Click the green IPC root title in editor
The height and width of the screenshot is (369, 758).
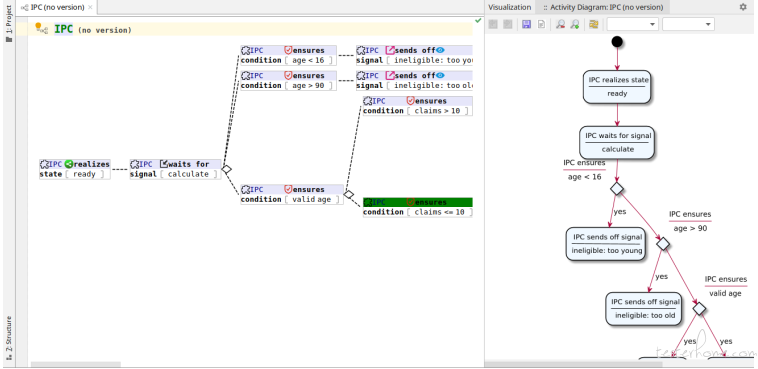click(x=63, y=29)
